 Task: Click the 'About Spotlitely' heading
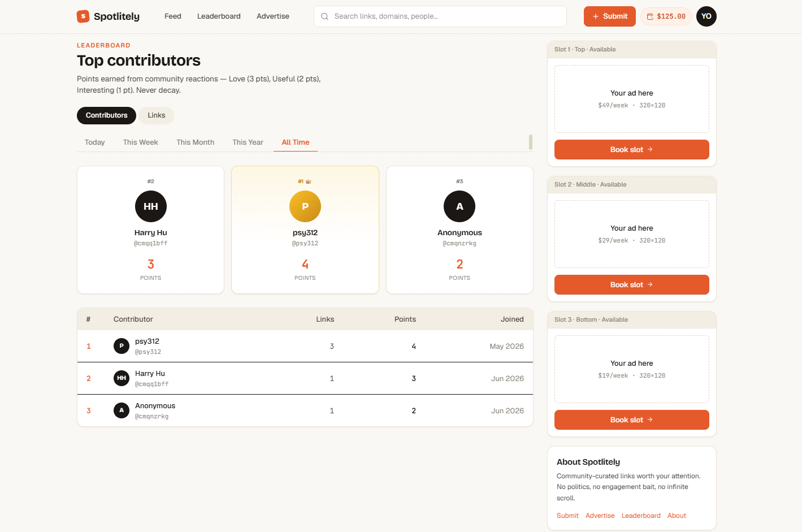pyautogui.click(x=588, y=462)
